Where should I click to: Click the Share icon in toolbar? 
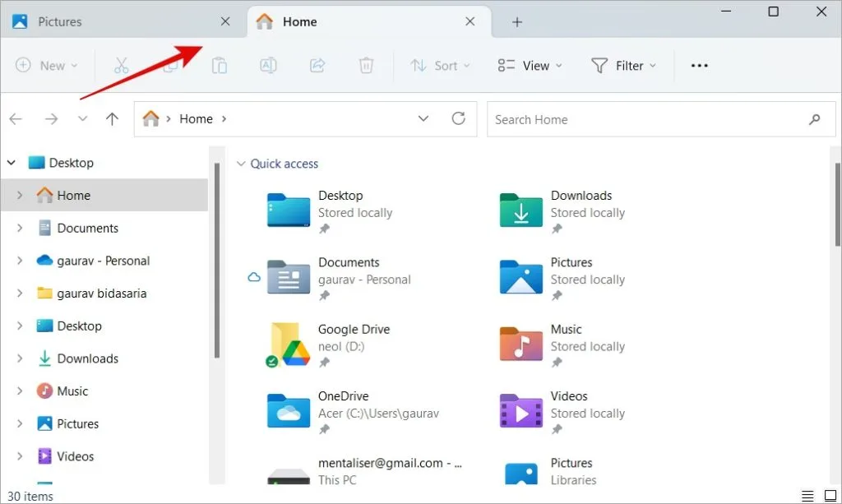317,66
